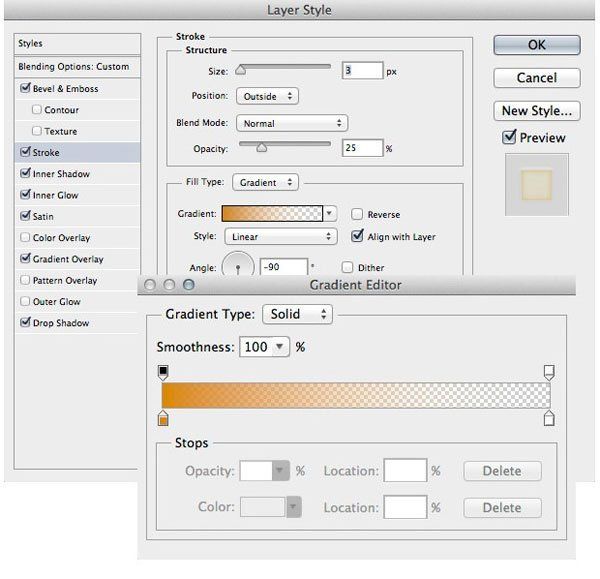Enable the Contour checkbox

[37, 110]
